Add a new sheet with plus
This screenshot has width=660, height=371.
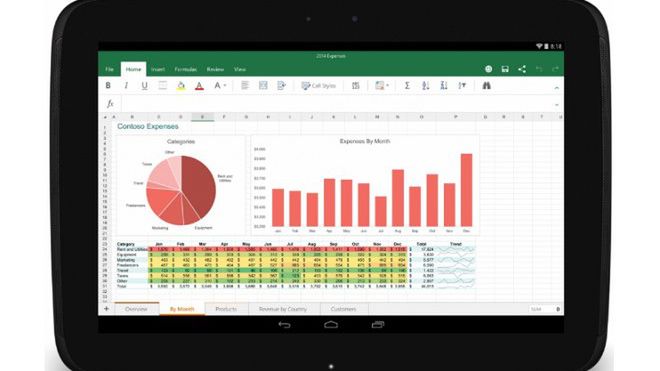coord(106,309)
